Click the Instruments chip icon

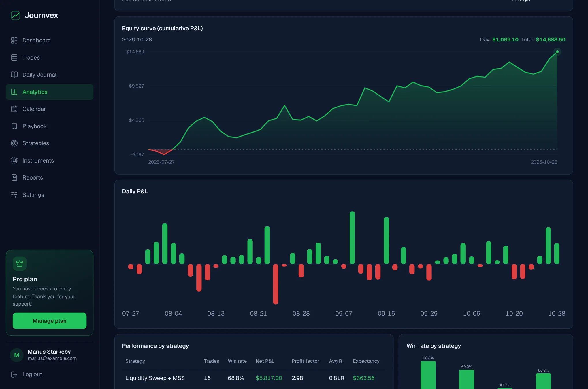tap(14, 160)
